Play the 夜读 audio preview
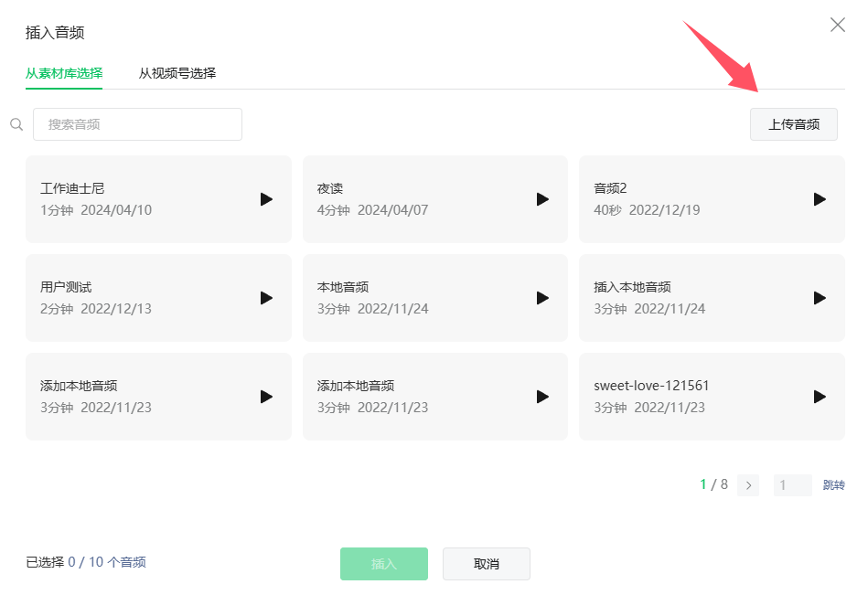868x595 pixels. point(542,199)
